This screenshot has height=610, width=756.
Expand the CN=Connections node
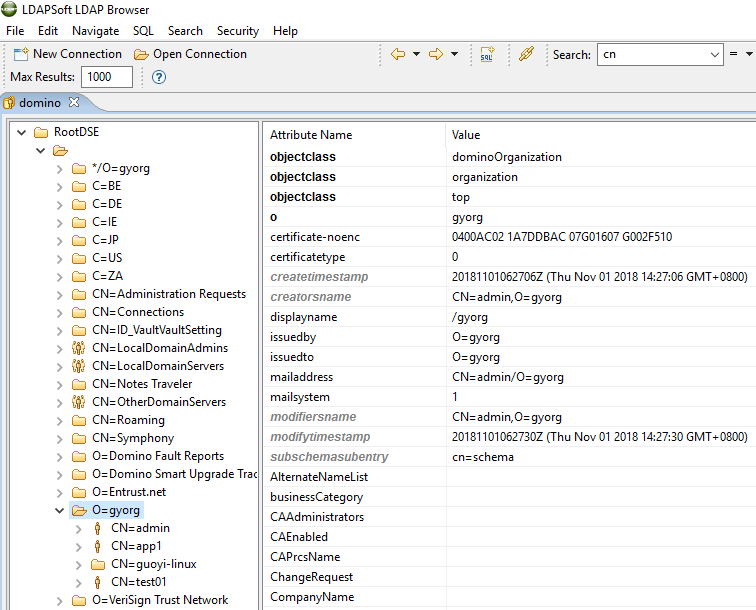pos(59,312)
